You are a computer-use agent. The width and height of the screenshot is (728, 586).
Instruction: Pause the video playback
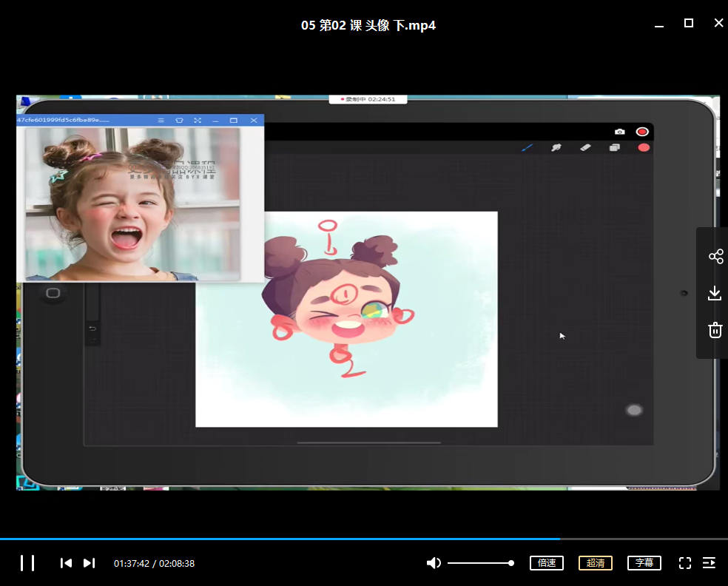[x=27, y=563]
